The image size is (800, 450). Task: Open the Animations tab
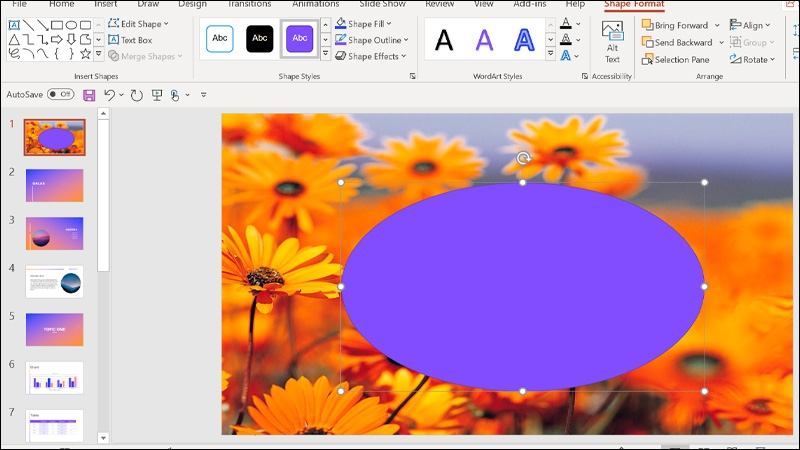coord(315,4)
